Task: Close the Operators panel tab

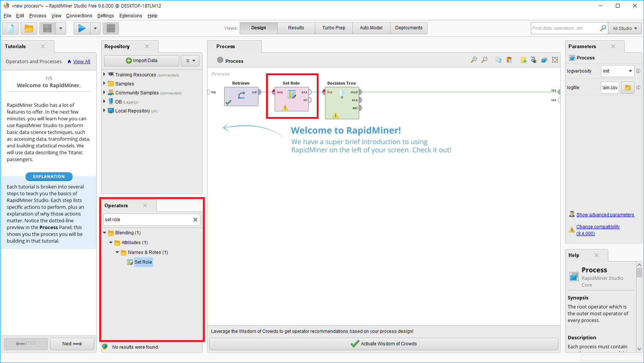Action: pyautogui.click(x=145, y=205)
